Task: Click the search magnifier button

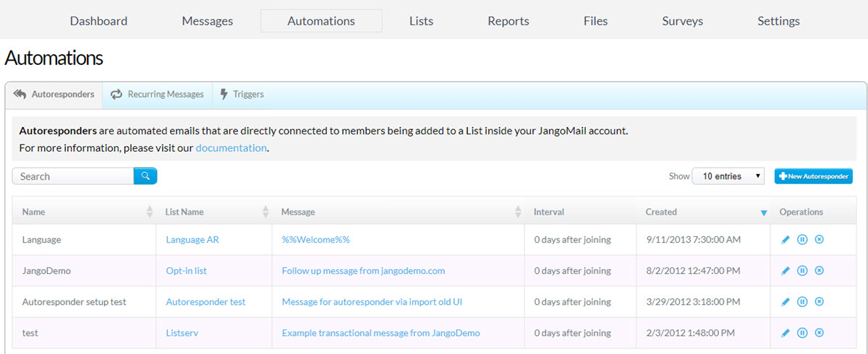Action: 145,176
